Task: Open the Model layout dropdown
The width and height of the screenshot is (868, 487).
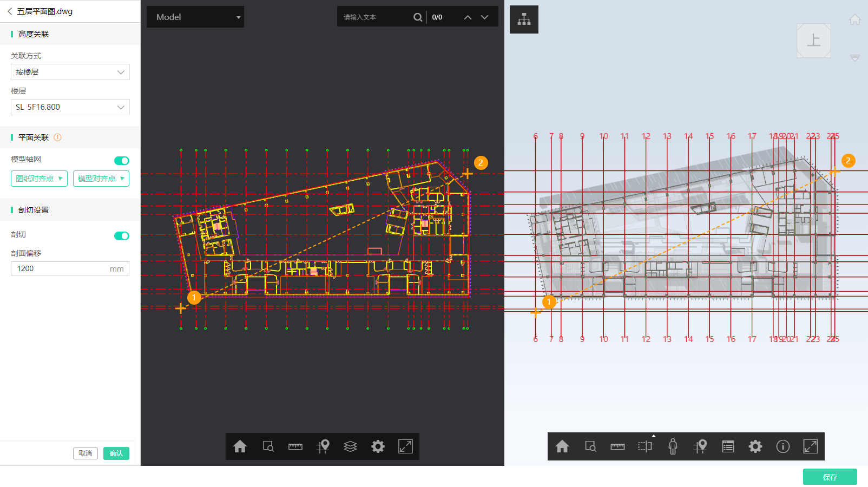Action: tap(195, 17)
